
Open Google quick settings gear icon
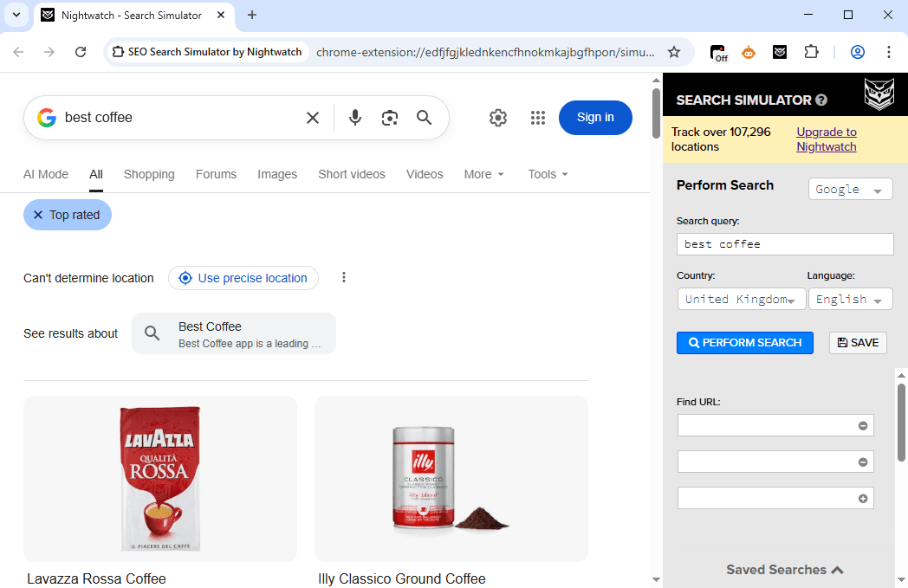[x=498, y=118]
